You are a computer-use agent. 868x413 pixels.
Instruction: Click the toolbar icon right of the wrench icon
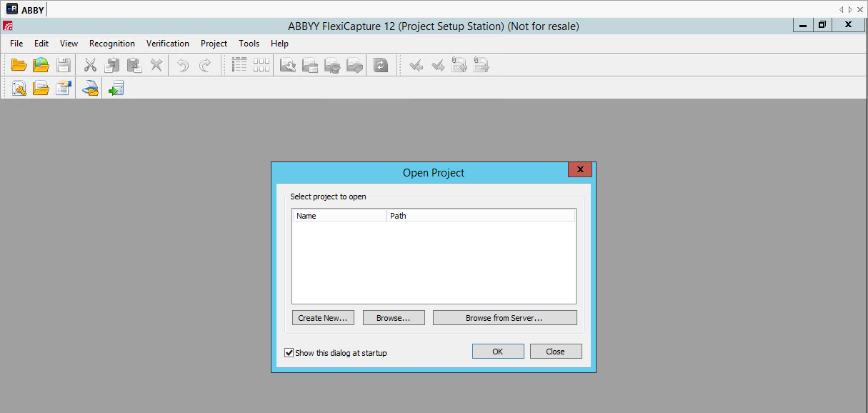click(x=310, y=66)
